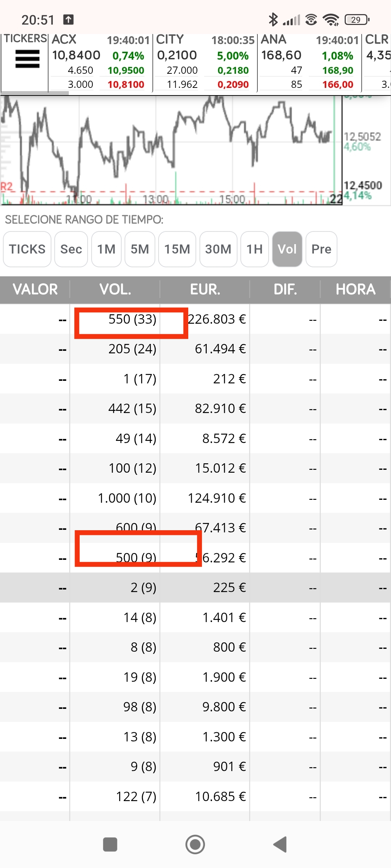The image size is (391, 868).
Task: Tap the Wi-Fi status icon
Action: (x=331, y=20)
